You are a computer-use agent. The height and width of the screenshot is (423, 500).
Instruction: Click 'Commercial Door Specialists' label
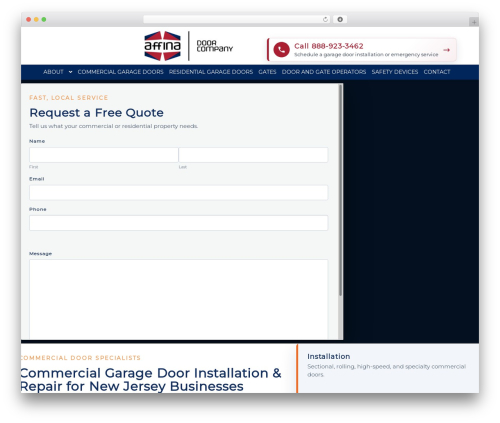[81, 358]
